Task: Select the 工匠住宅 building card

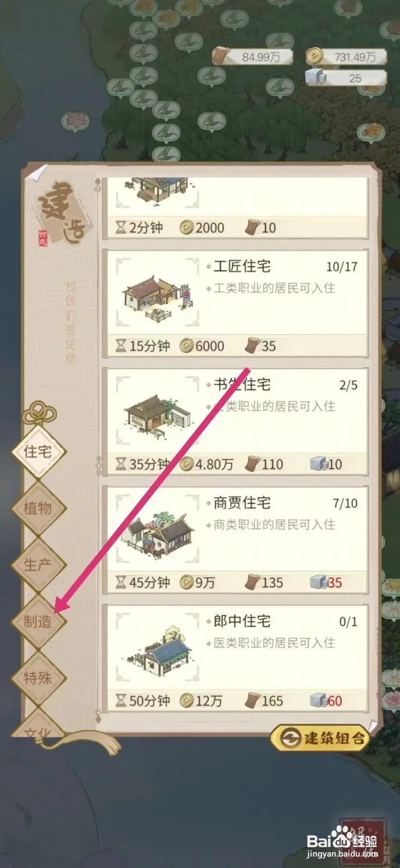Action: tap(236, 302)
